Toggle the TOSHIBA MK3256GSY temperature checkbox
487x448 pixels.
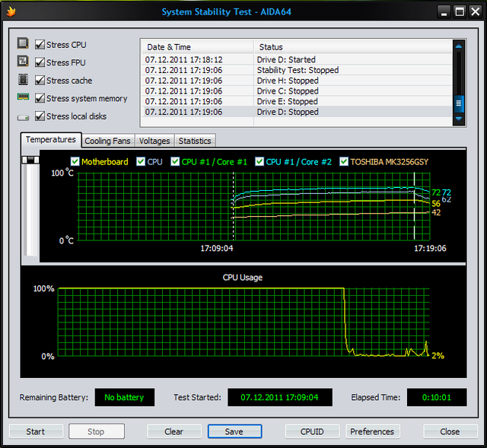tap(344, 161)
